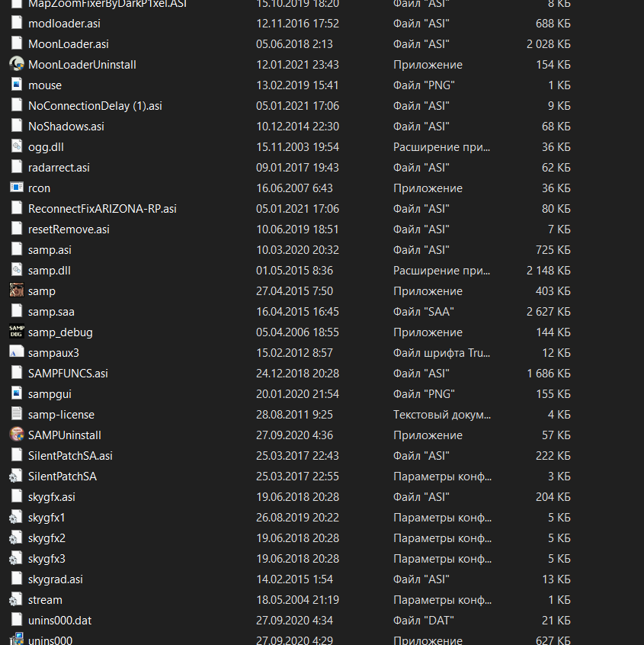Select the samp_debug application icon
This screenshot has width=644, height=645.
pyautogui.click(x=17, y=331)
